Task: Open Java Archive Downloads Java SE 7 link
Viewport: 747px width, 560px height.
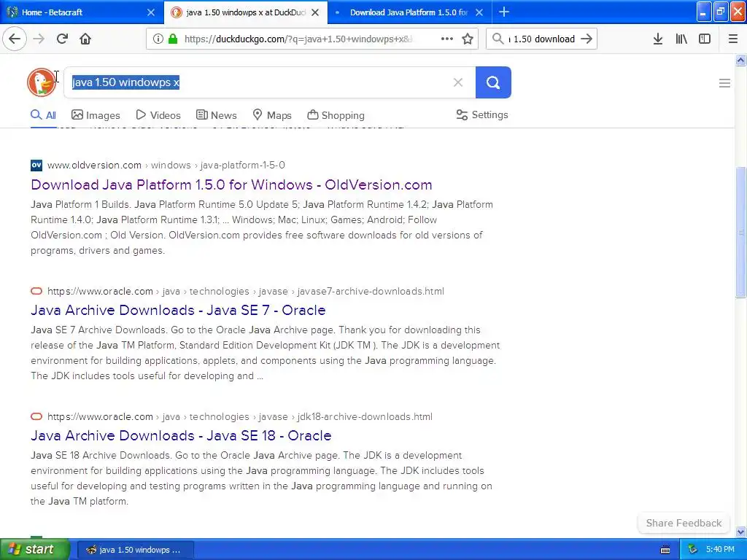Action: (178, 310)
